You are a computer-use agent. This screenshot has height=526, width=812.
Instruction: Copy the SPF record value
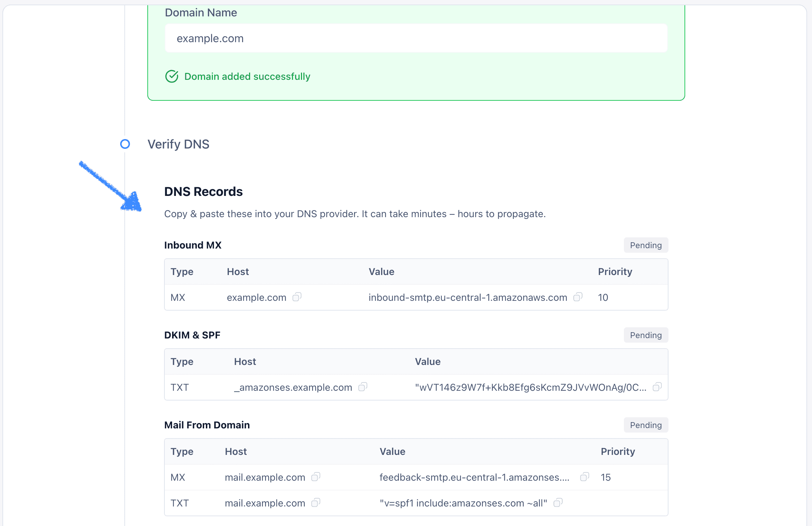[x=558, y=503]
